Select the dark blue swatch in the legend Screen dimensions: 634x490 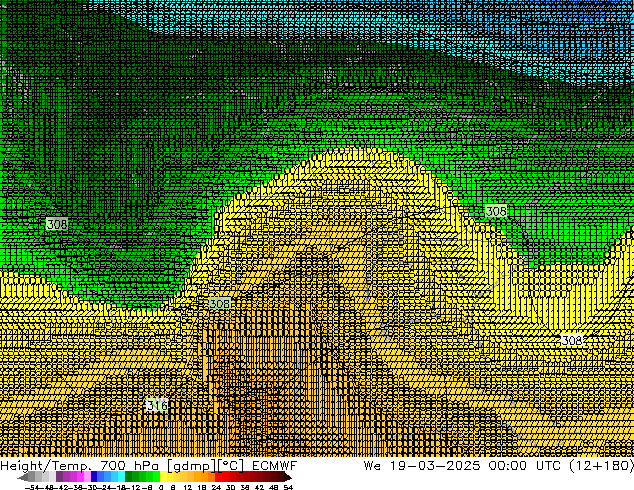94,476
